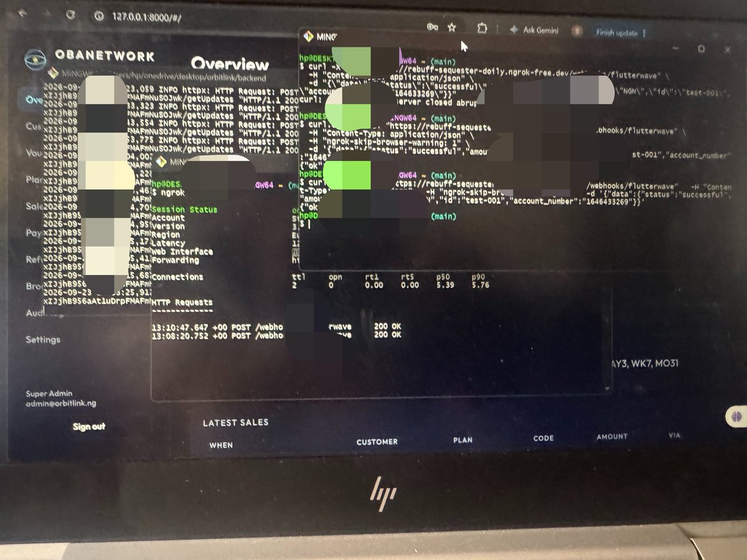Click the Latency line in ngrok
Image resolution: width=747 pixels, height=560 pixels.
click(168, 243)
